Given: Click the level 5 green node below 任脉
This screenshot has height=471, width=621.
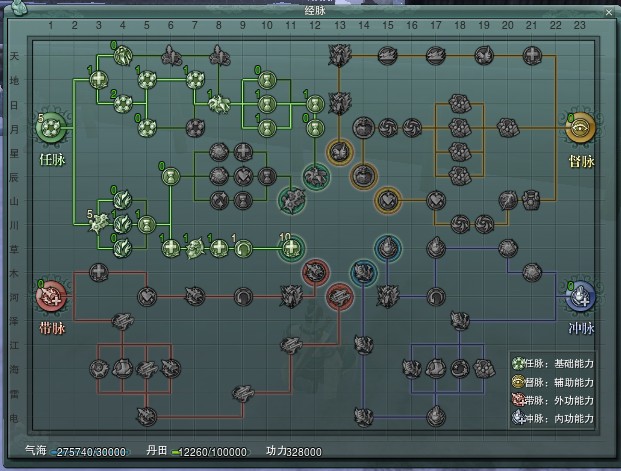Looking at the screenshot, I should (100, 223).
